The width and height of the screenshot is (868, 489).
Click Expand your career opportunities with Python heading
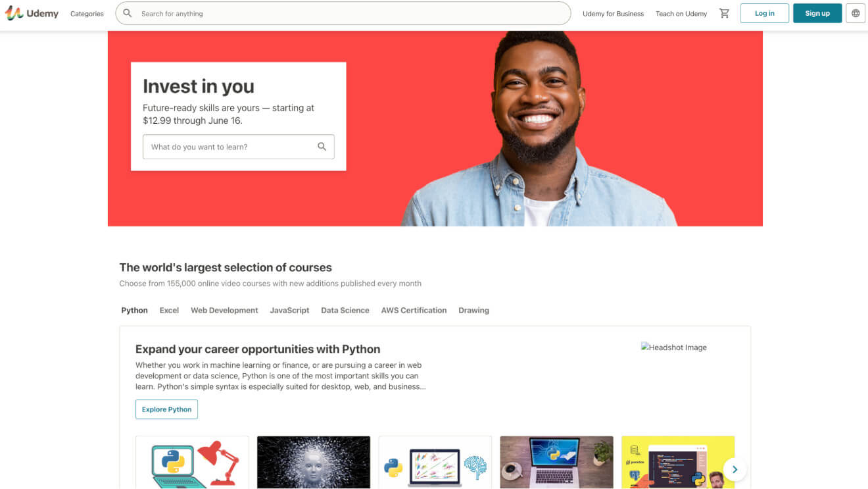[x=258, y=349]
